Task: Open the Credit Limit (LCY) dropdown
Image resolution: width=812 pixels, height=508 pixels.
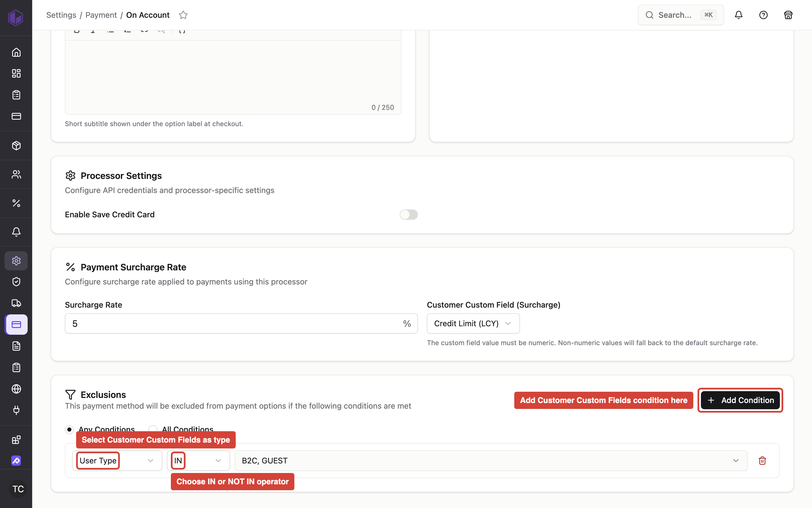Action: click(x=473, y=323)
